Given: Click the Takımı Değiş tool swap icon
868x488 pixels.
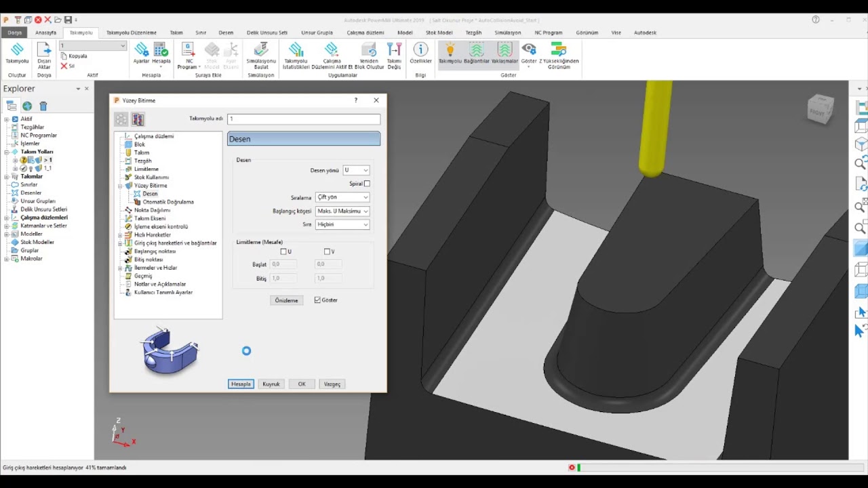Looking at the screenshot, I should (x=394, y=50).
